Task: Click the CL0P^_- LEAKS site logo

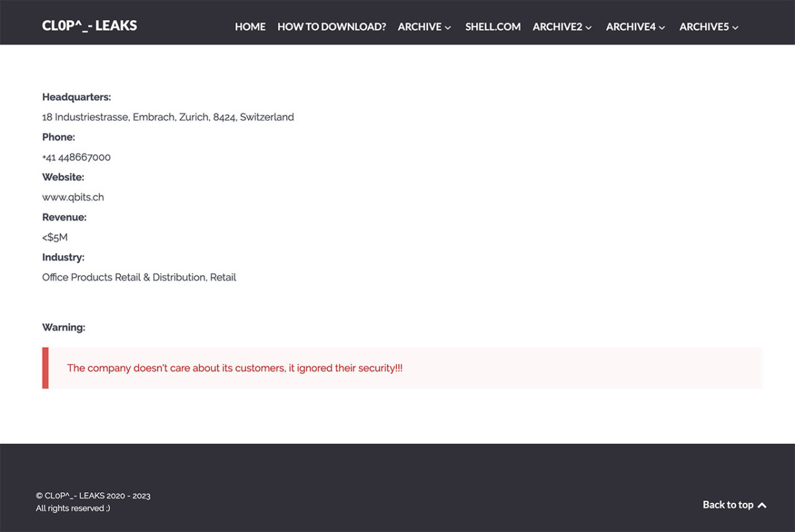Action: (89, 26)
